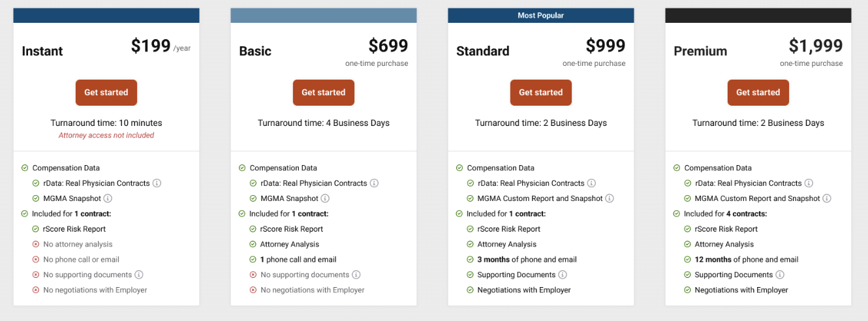Viewport: 868px width, 321px height.
Task: Click info icon beside Premium rData: Real Physician Contracts
Action: coord(809,183)
